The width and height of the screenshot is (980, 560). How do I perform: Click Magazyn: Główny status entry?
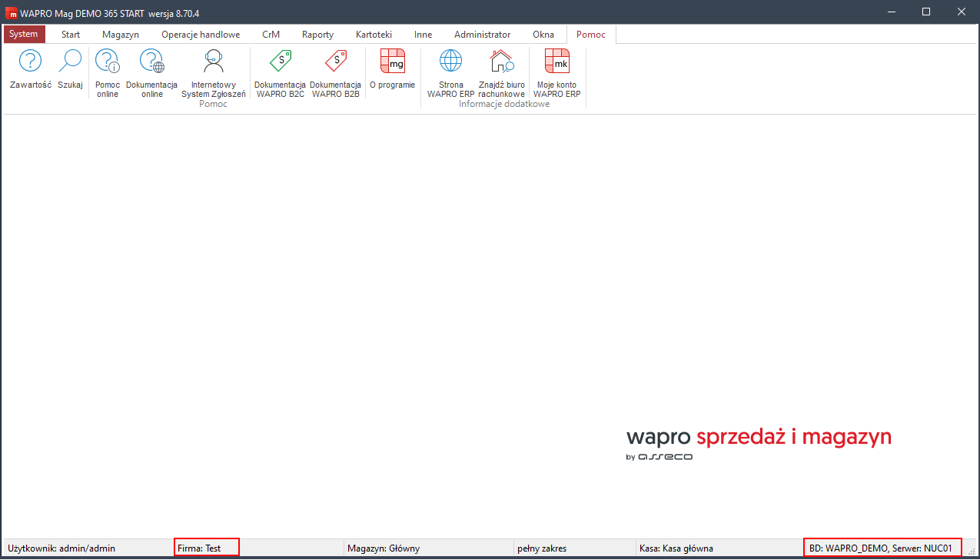384,548
